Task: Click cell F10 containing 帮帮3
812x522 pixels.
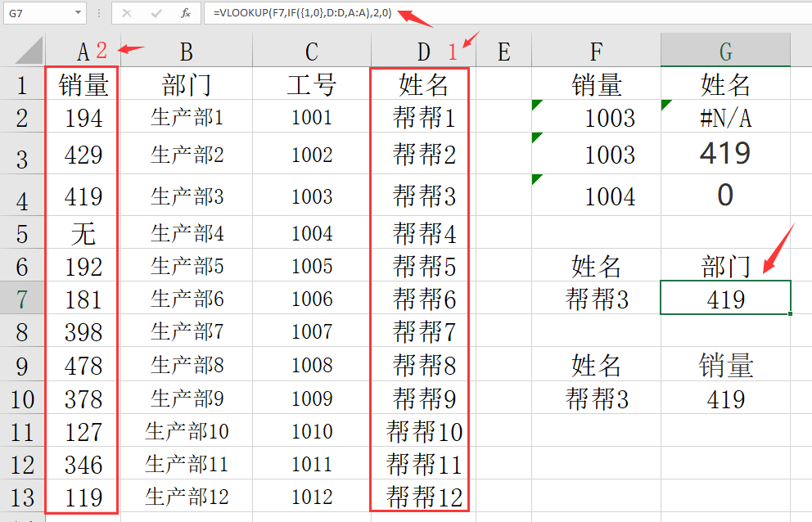Action: point(596,398)
